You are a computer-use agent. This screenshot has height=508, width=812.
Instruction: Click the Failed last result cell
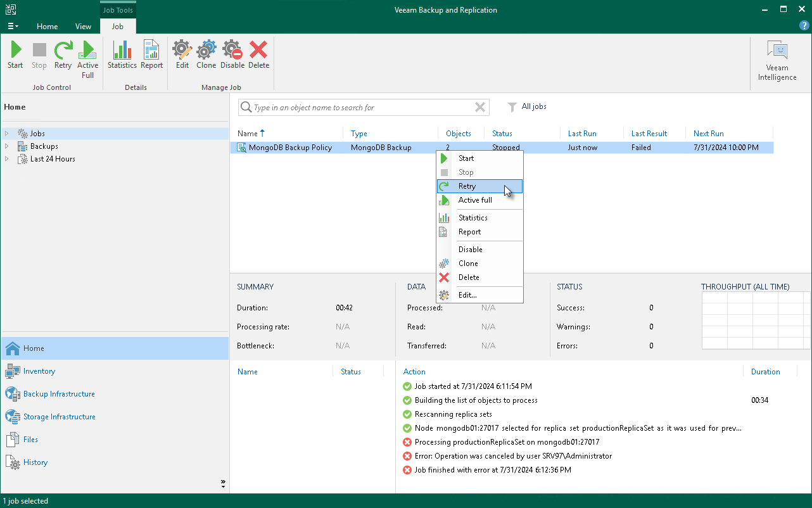(x=641, y=148)
